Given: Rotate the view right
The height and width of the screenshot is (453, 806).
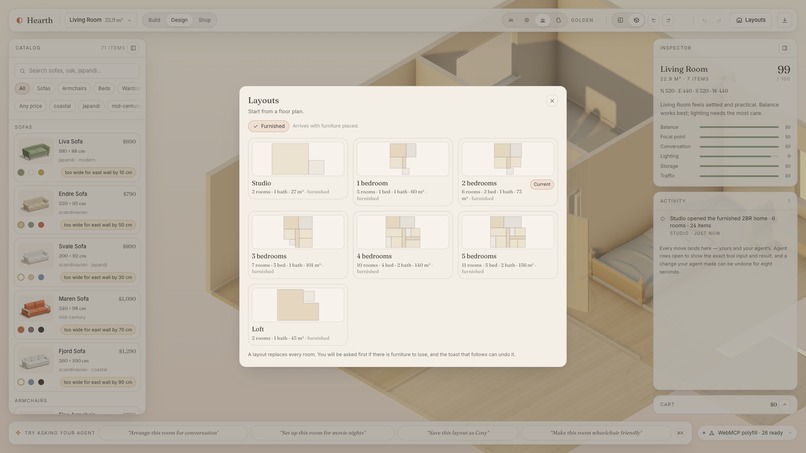Looking at the screenshot, I should (x=668, y=20).
